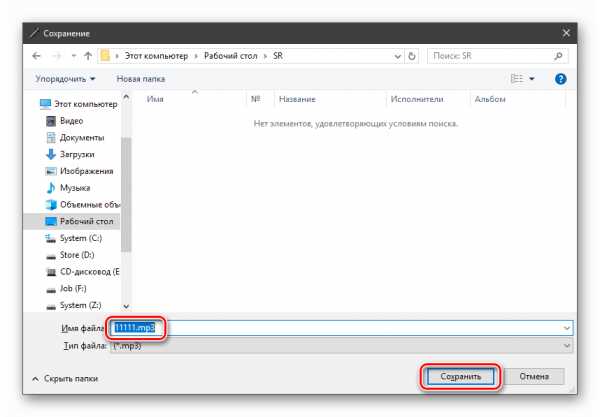
Task: Open 'Job (F:)' drive in sidebar
Action: pyautogui.click(x=73, y=288)
